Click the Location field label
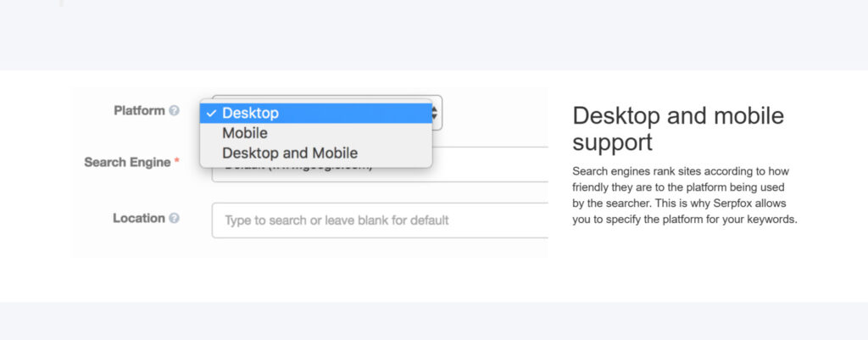This screenshot has width=868, height=340. tap(138, 219)
